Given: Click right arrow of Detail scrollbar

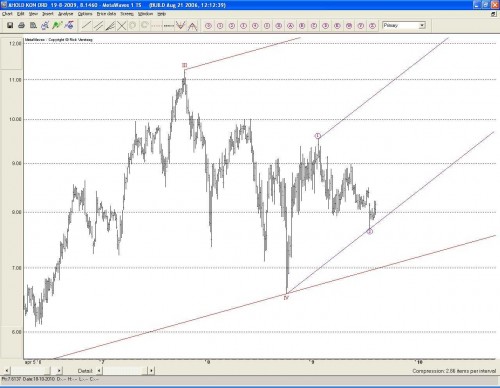Looking at the screenshot, I should point(151,370).
